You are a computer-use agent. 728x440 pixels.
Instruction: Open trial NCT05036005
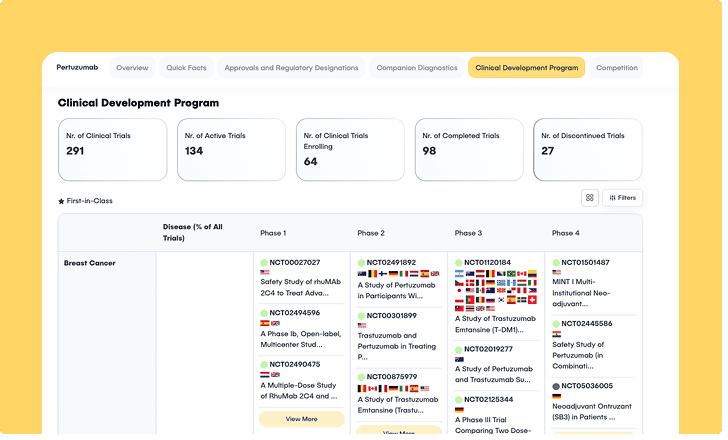587,386
